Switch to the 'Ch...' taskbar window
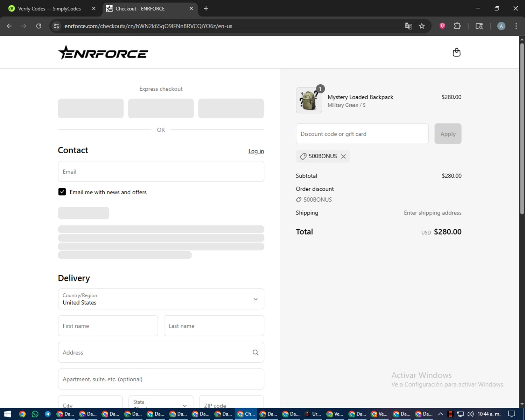The image size is (525, 420). (246, 414)
